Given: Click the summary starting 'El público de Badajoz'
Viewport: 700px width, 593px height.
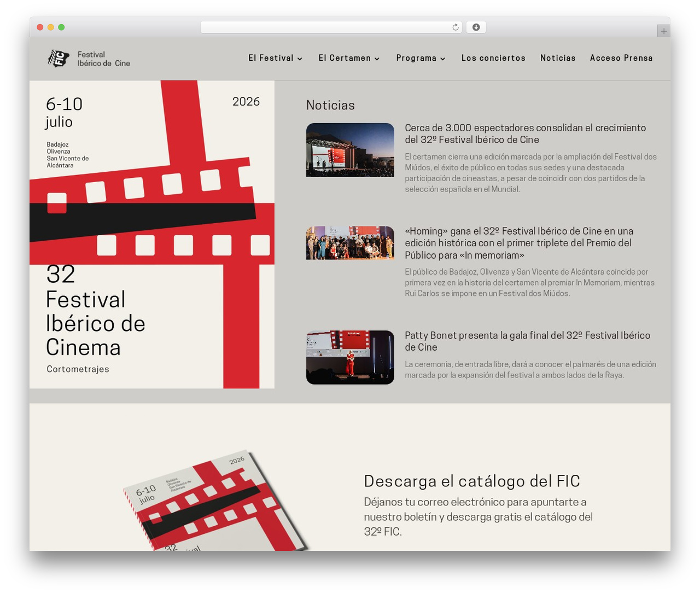Looking at the screenshot, I should click(530, 282).
